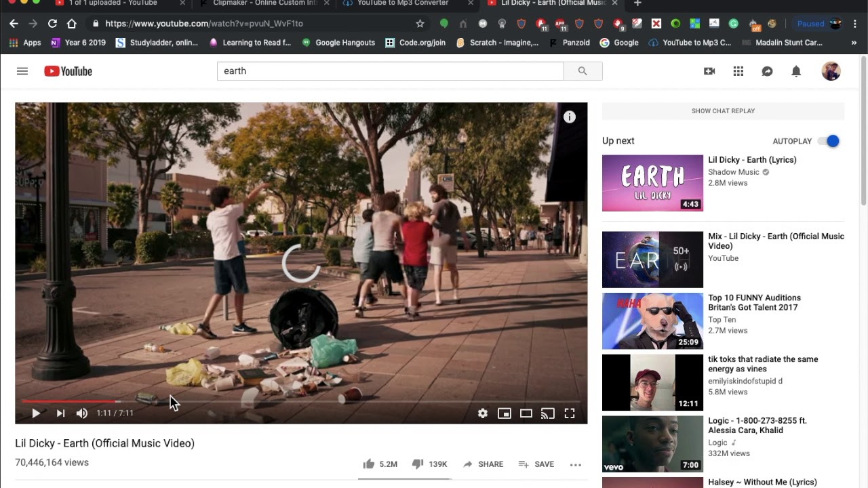The image size is (868, 488).
Task: Open Learning to Read bookmark
Action: coord(250,43)
